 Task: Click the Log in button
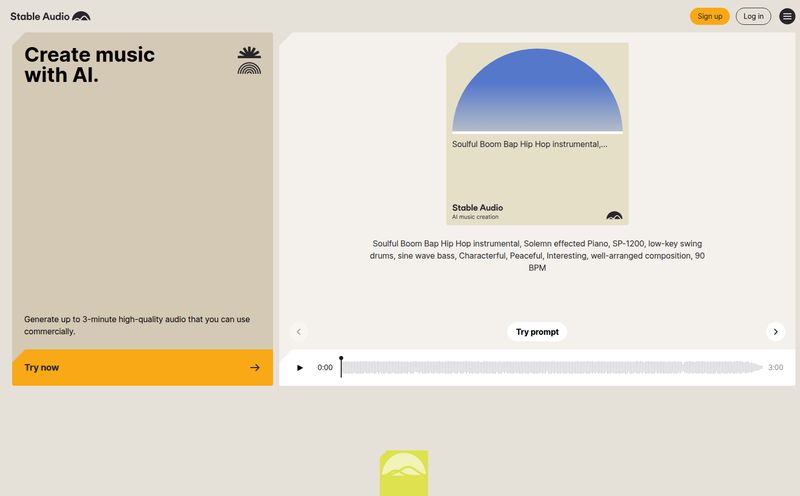tap(753, 16)
